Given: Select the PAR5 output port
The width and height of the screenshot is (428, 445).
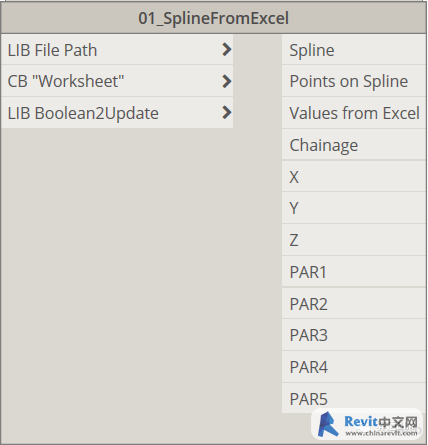Looking at the screenshot, I should 354,398.
